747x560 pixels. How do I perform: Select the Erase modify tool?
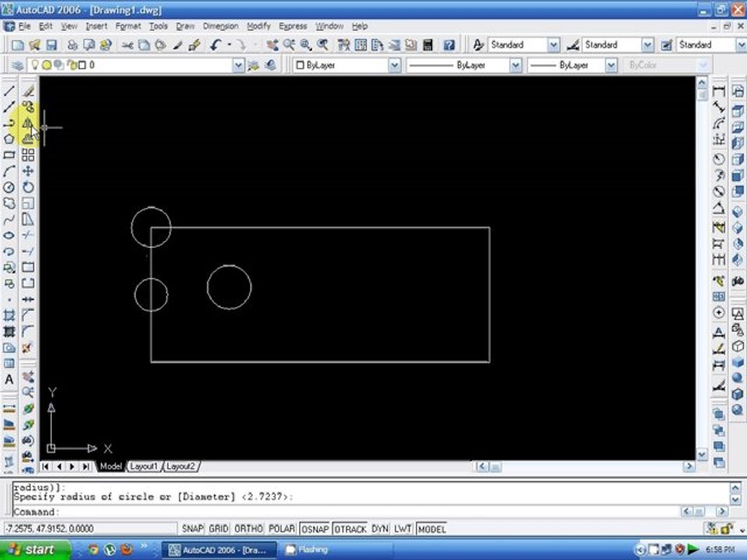pos(28,90)
